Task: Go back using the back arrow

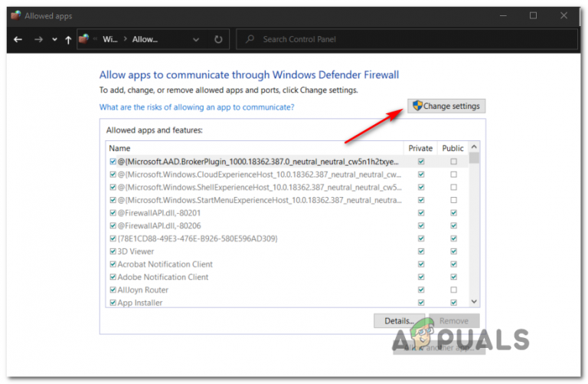Action: click(x=18, y=39)
